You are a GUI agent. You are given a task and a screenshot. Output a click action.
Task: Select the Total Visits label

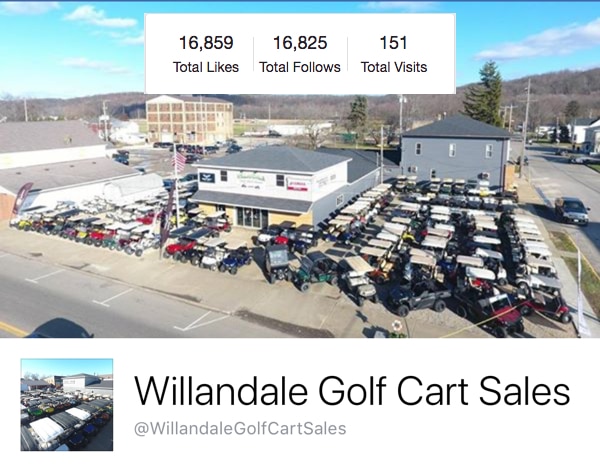pos(394,67)
